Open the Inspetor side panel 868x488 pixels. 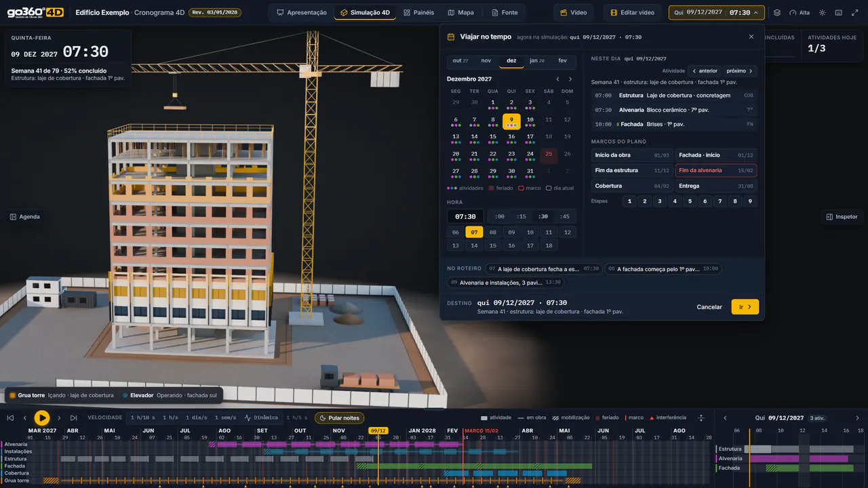click(842, 217)
